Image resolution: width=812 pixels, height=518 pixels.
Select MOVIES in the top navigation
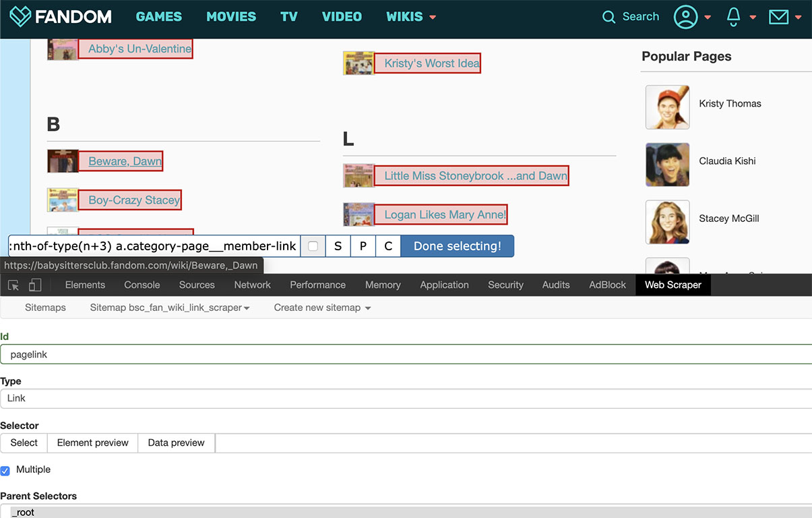pyautogui.click(x=231, y=16)
